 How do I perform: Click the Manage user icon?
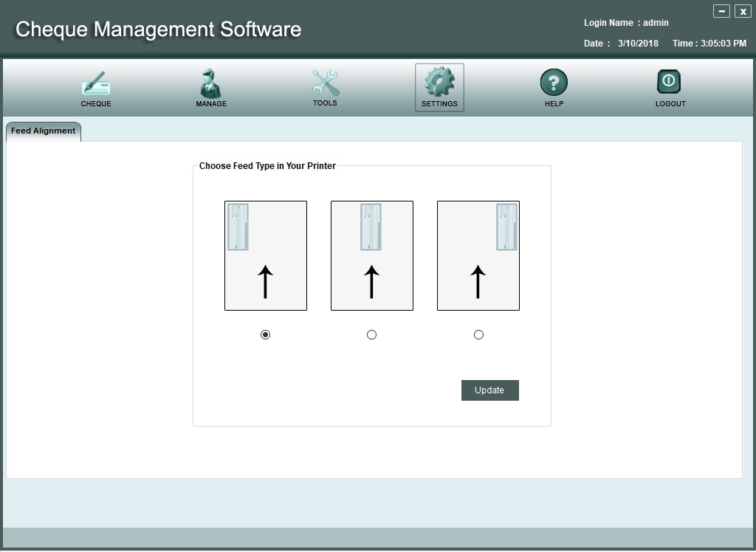coord(210,85)
